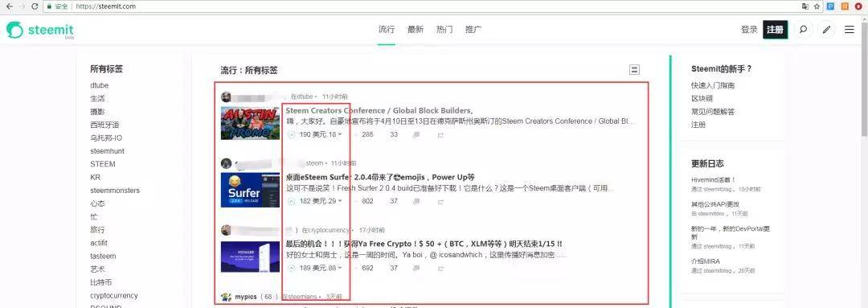
Task: Upvote the eSteem Surfer 2.0.4 post
Action: pyautogui.click(x=291, y=201)
